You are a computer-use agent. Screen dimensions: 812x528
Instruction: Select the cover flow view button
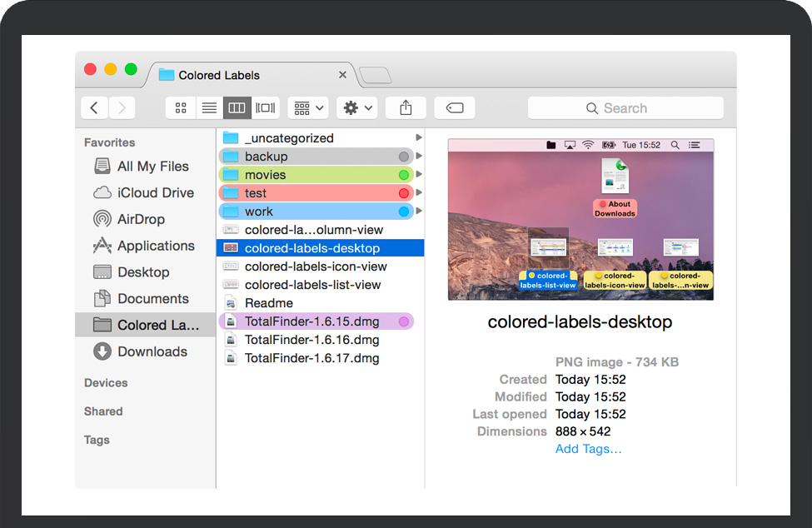pos(265,107)
